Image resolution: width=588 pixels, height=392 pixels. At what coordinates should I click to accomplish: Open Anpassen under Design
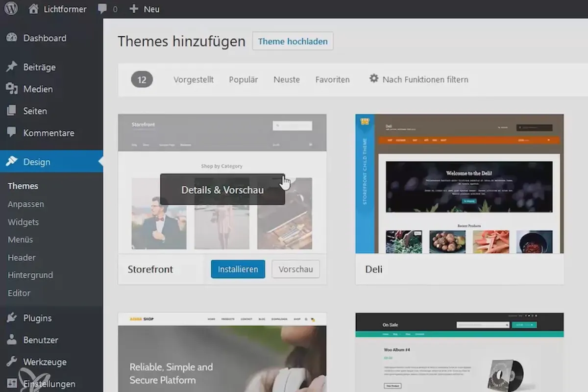point(26,204)
